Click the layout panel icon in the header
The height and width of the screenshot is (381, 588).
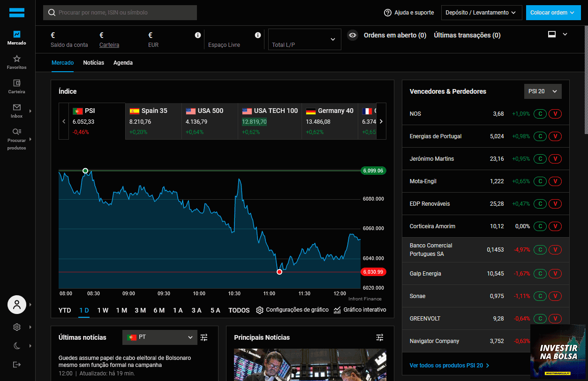[x=552, y=34]
